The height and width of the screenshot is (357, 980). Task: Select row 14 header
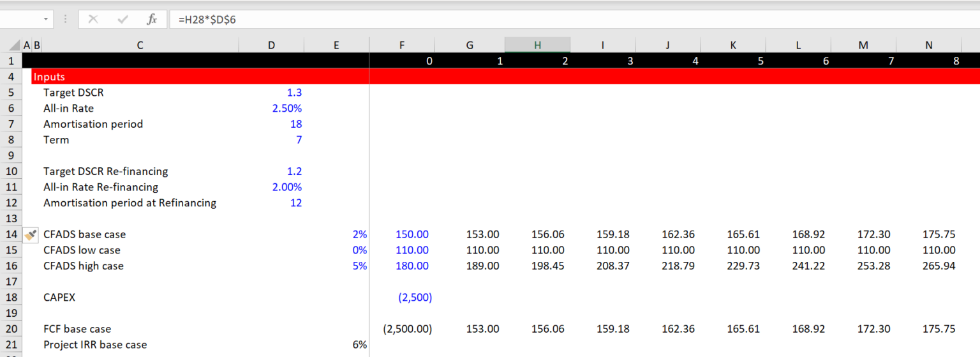point(11,234)
